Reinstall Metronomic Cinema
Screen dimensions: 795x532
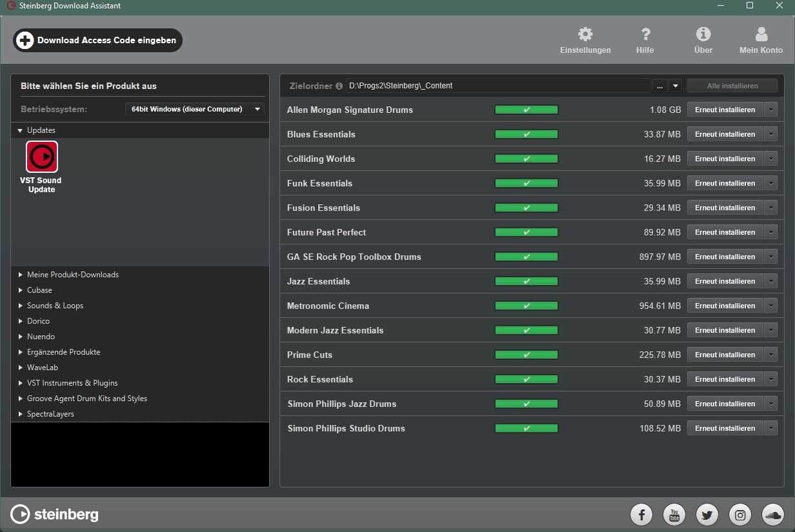pyautogui.click(x=725, y=306)
